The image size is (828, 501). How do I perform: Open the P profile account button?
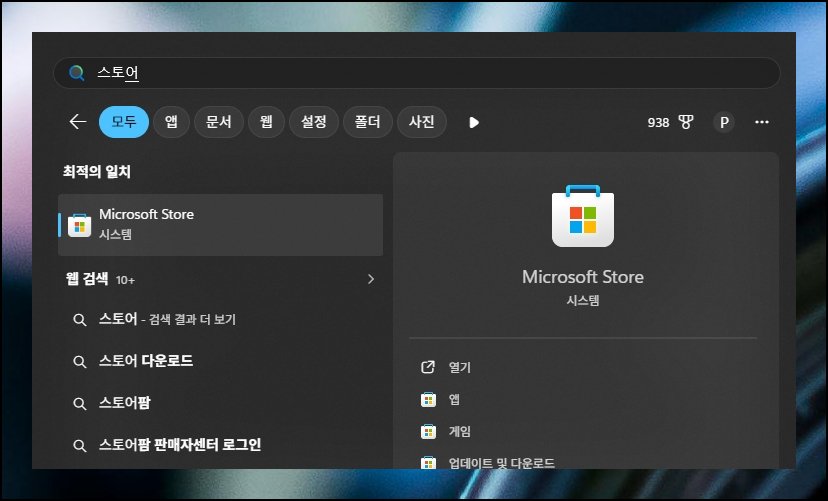[x=724, y=122]
